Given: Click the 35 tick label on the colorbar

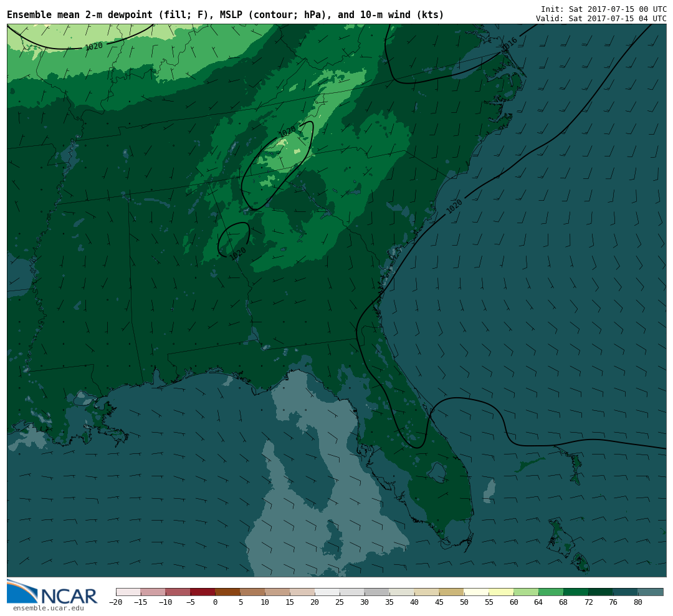Looking at the screenshot, I should (389, 602).
